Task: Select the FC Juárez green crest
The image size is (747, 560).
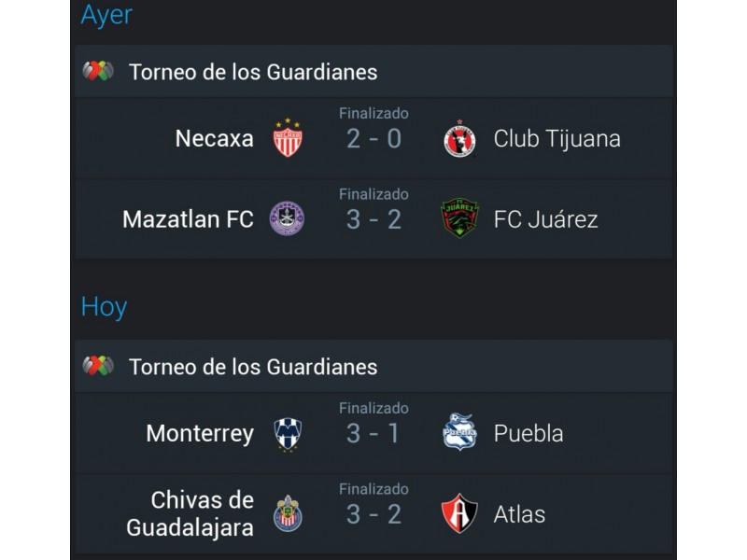Action: (x=459, y=218)
